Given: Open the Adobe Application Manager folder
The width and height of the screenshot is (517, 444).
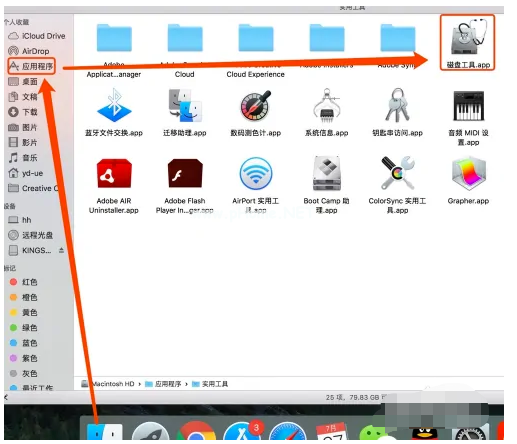Looking at the screenshot, I should coord(114,38).
